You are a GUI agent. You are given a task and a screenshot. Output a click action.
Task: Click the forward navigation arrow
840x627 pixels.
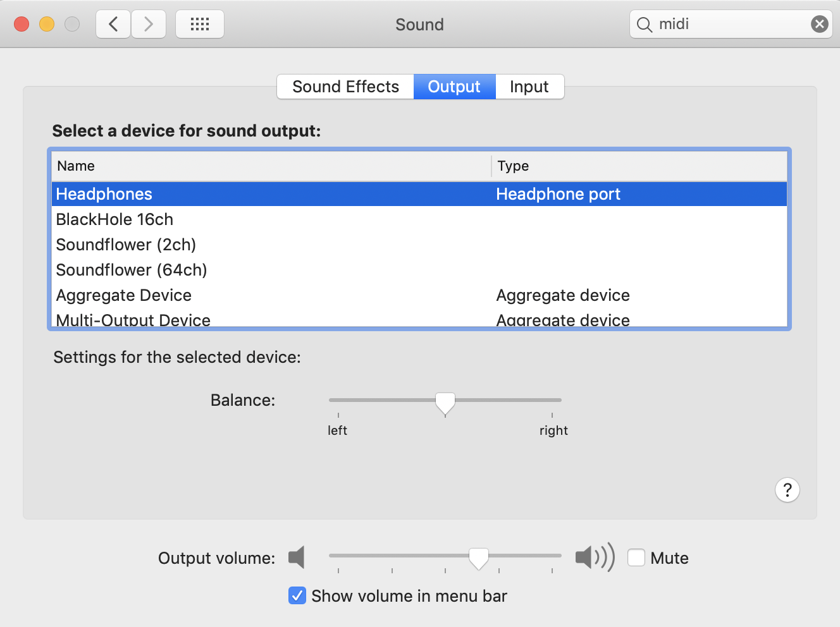149,25
